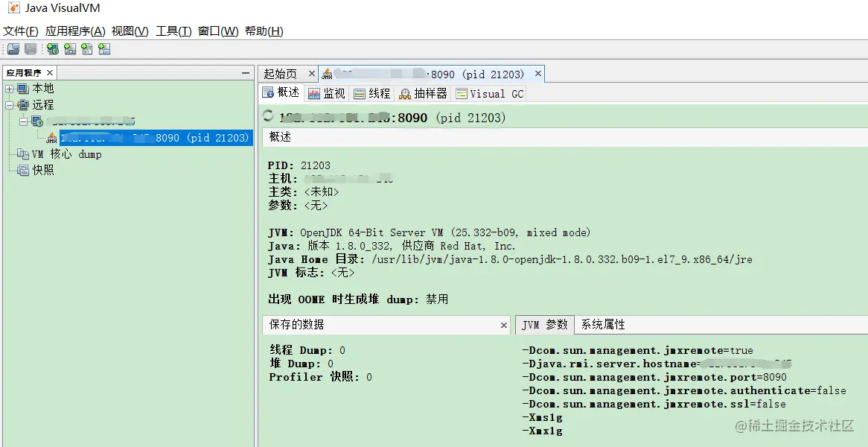Click the Add JMX Connection toolbar icon
The image size is (868, 447).
(x=70, y=49)
